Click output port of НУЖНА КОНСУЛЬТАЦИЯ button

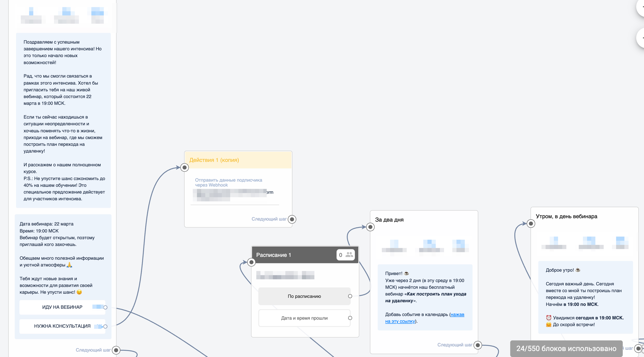tap(105, 326)
